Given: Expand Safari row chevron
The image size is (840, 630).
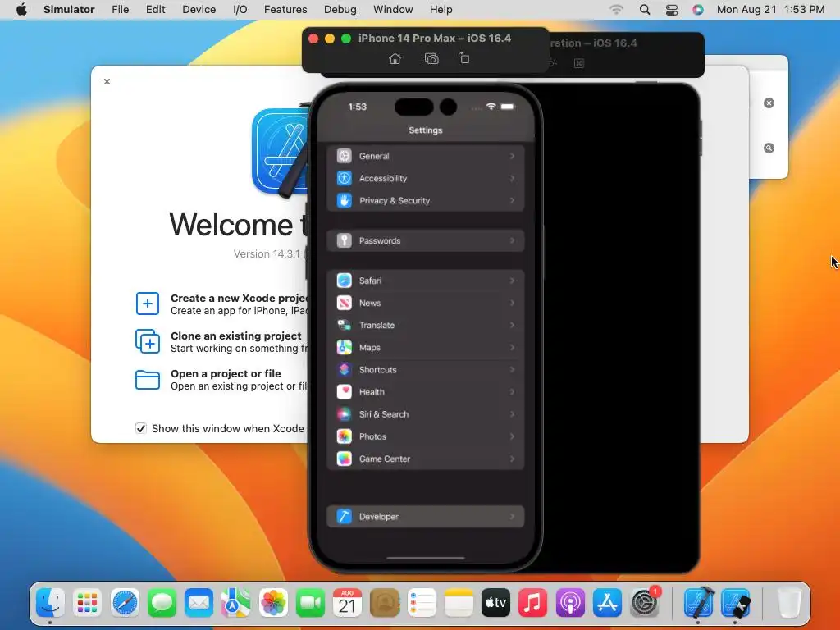Looking at the screenshot, I should coord(512,281).
